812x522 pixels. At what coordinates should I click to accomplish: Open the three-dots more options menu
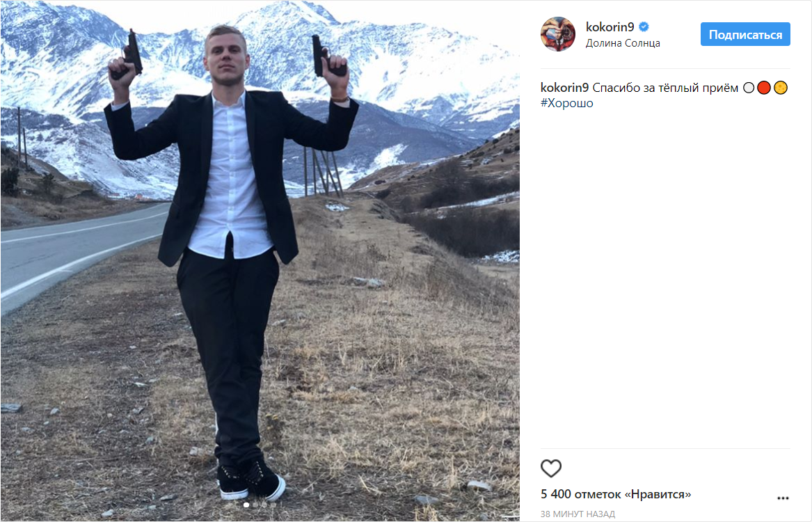pyautogui.click(x=783, y=498)
